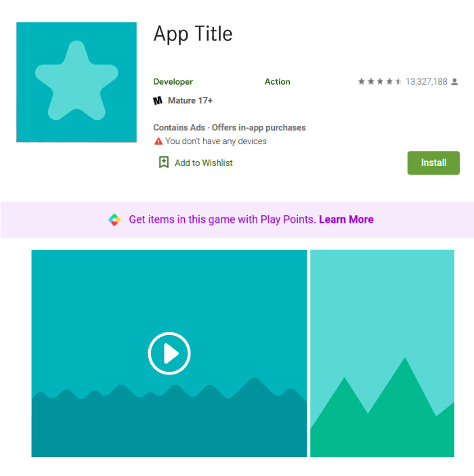Click the star app icon image

click(77, 82)
